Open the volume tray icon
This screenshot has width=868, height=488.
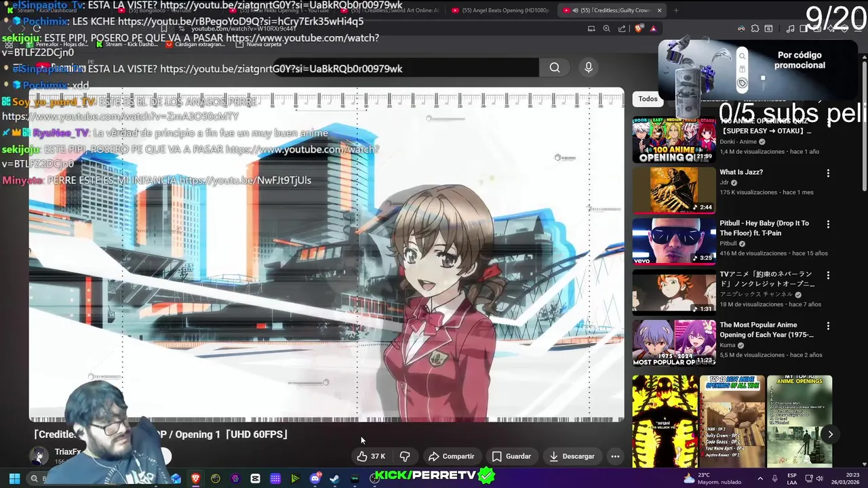(x=821, y=479)
